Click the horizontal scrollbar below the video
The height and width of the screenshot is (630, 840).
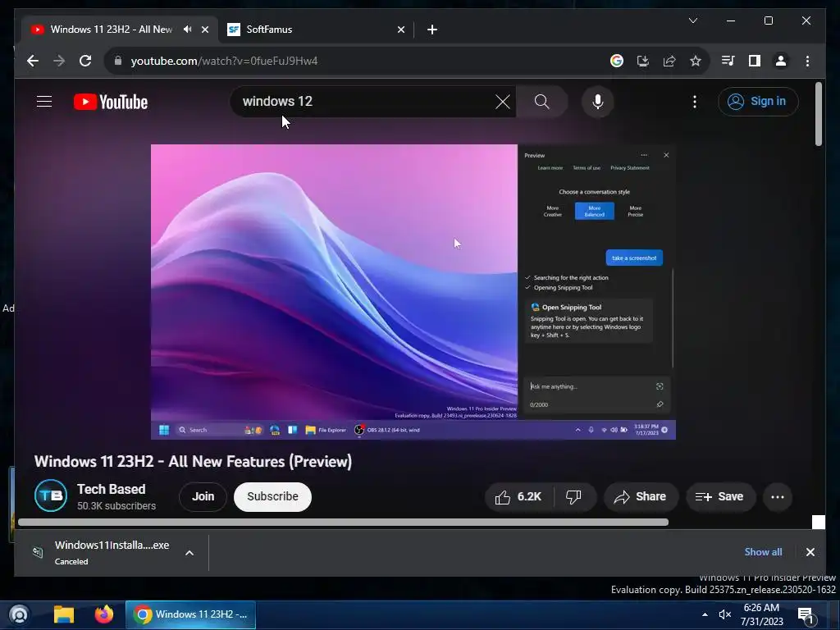click(x=343, y=523)
